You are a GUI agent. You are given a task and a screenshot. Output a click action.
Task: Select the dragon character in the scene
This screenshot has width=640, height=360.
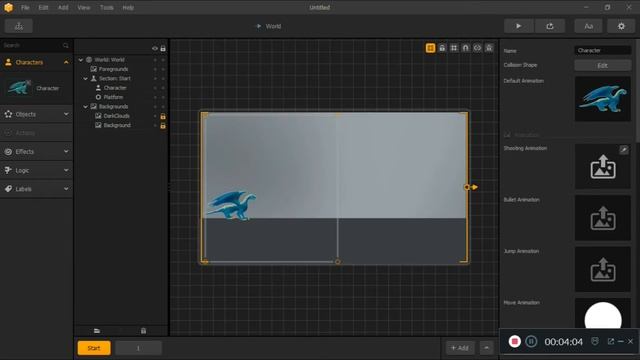[x=232, y=205]
